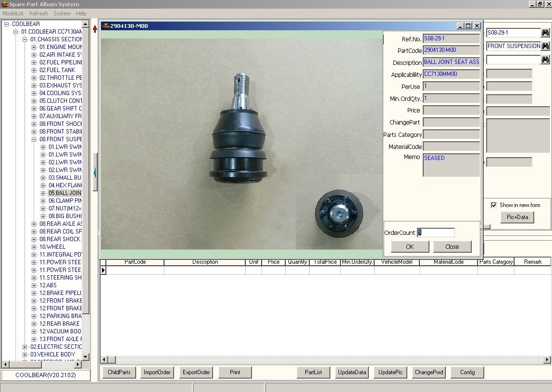The height and width of the screenshot is (392, 552).
Task: Click the third binoculars search icon
Action: [545, 60]
